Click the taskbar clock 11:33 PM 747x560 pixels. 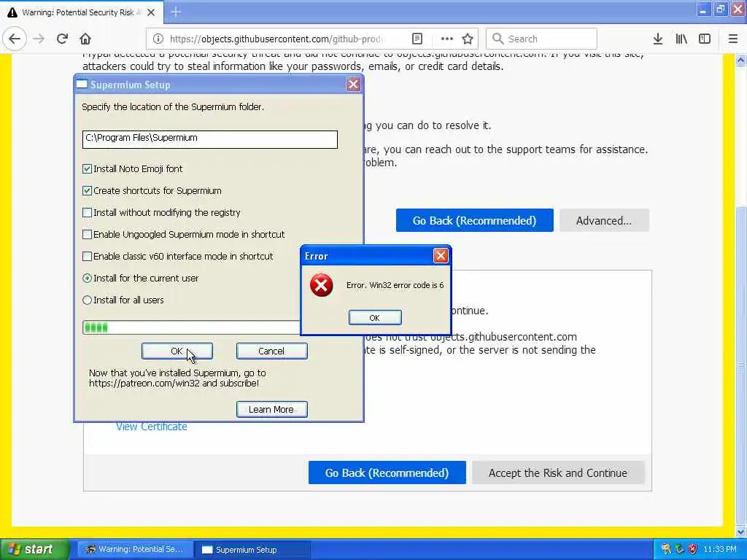coord(720,549)
